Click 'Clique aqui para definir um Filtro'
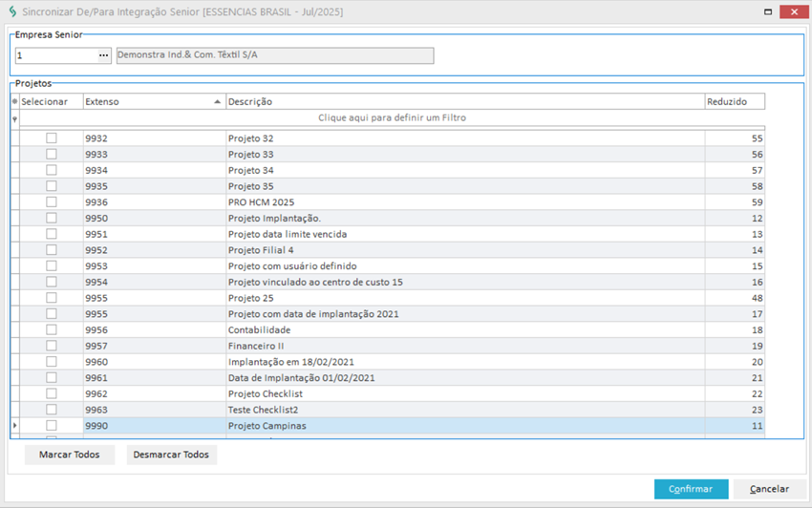Viewport: 812px width, 508px height. click(x=392, y=117)
